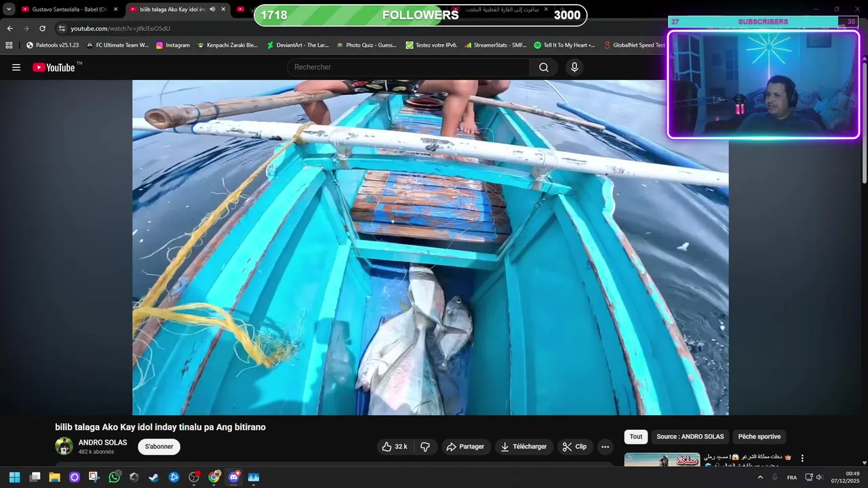
Task: Open the apps grid in bookmarks bar
Action: pos(9,45)
